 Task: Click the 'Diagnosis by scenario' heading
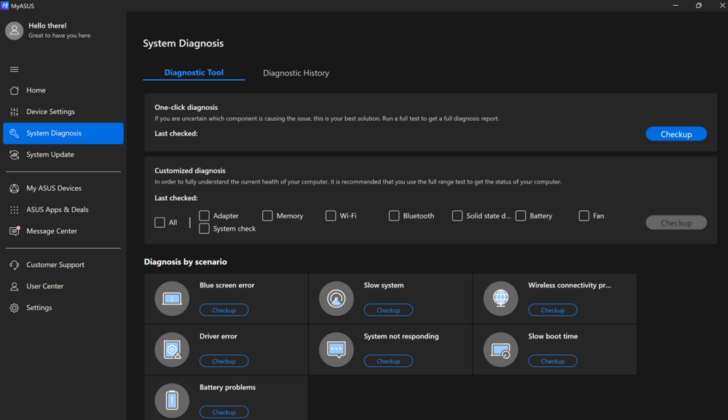(185, 262)
